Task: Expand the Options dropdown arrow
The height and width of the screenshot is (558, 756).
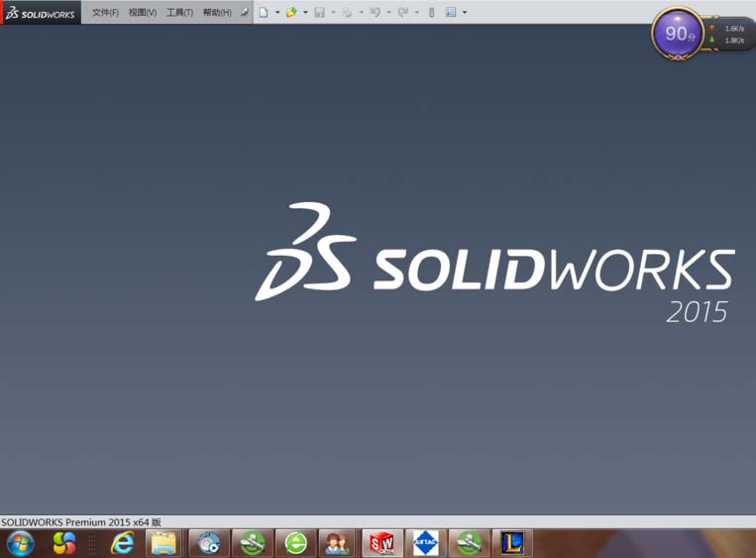Action: point(465,13)
